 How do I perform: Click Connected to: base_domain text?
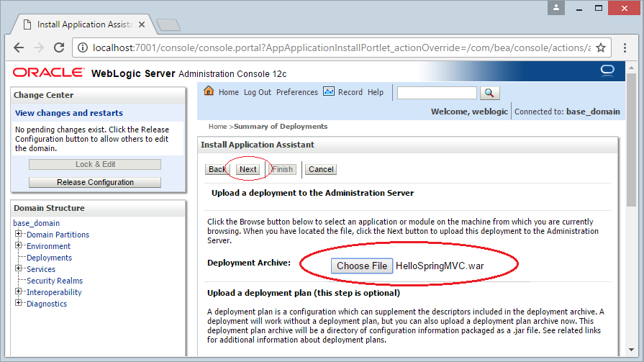pyautogui.click(x=567, y=112)
